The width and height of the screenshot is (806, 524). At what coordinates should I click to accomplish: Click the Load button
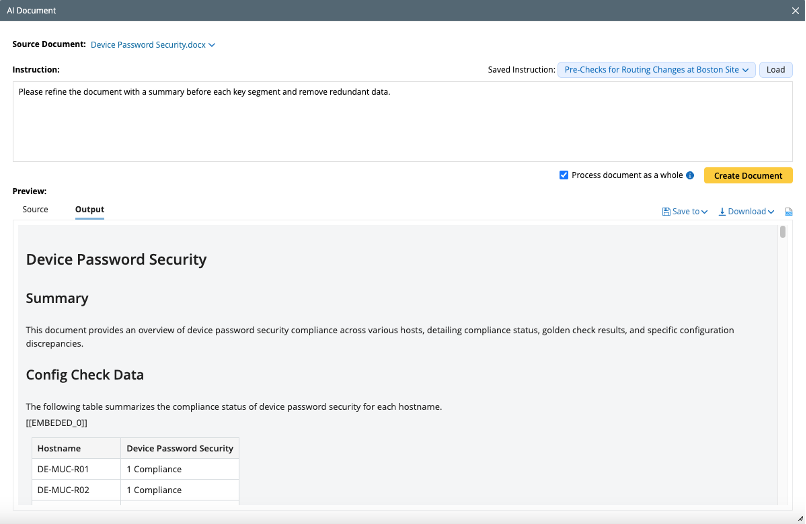(x=776, y=70)
